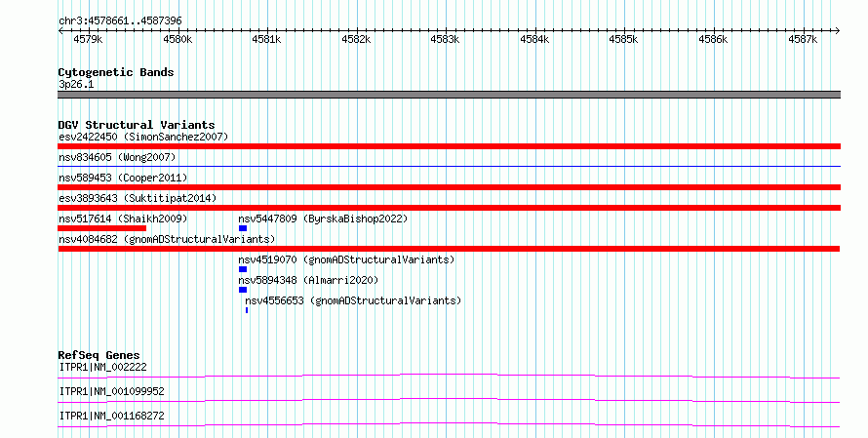Click the red esv3893643 variant bar

pyautogui.click(x=449, y=208)
